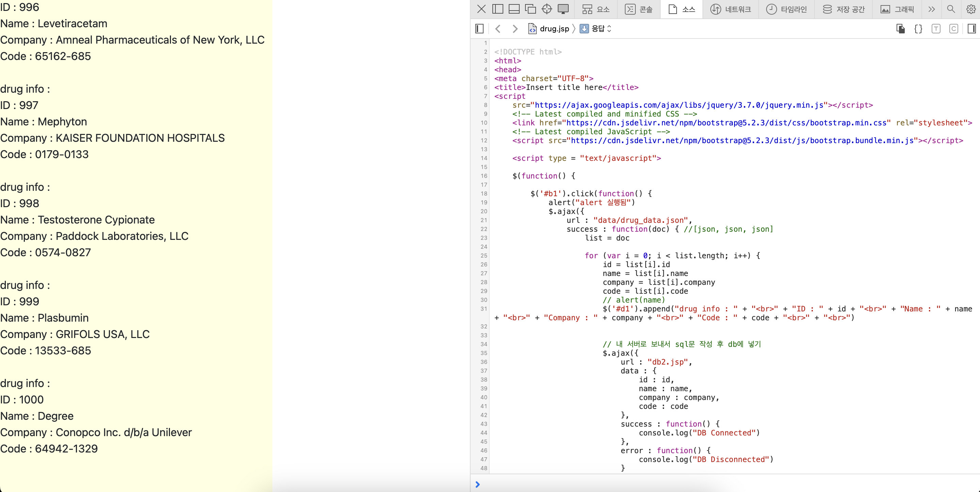
Task: Click 'Code : 0179-0133' on the page
Action: point(44,154)
